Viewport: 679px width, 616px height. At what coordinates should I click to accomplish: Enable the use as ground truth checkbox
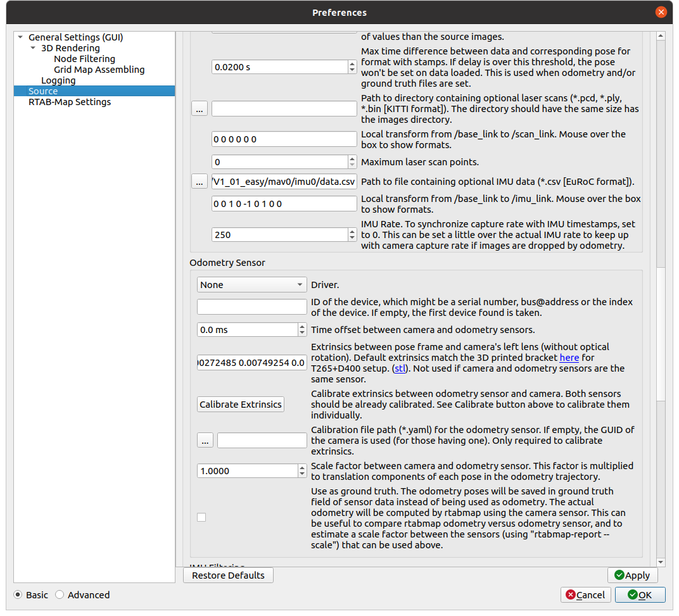click(x=201, y=517)
